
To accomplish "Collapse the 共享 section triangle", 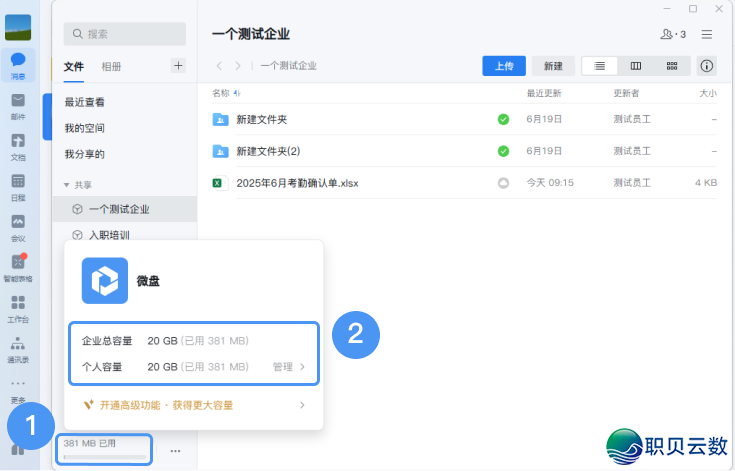I will (x=66, y=185).
